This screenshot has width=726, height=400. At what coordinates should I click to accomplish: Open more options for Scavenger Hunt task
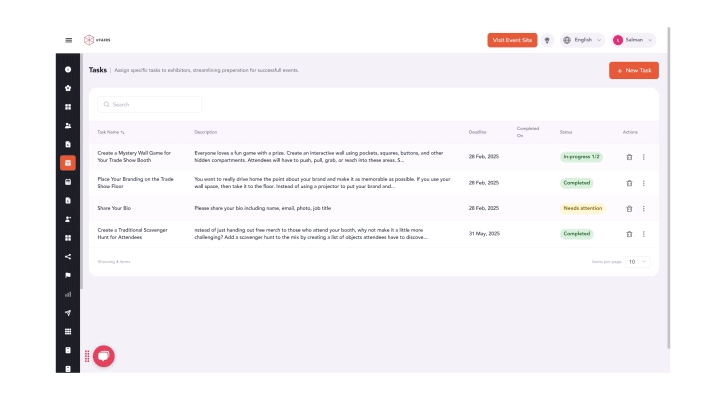tap(644, 234)
